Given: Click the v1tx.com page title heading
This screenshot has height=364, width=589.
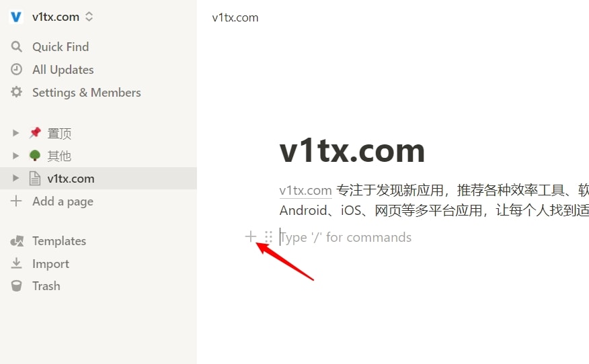Looking at the screenshot, I should point(352,151).
